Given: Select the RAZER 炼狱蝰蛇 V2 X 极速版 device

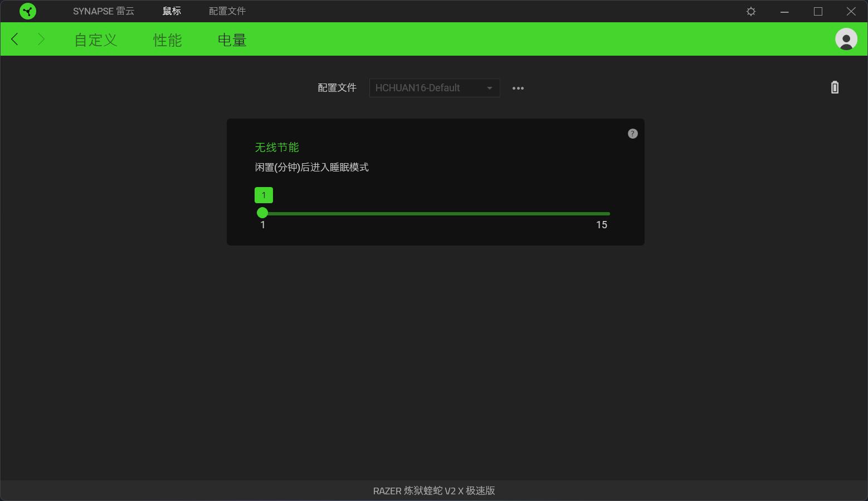Looking at the screenshot, I should tap(434, 490).
